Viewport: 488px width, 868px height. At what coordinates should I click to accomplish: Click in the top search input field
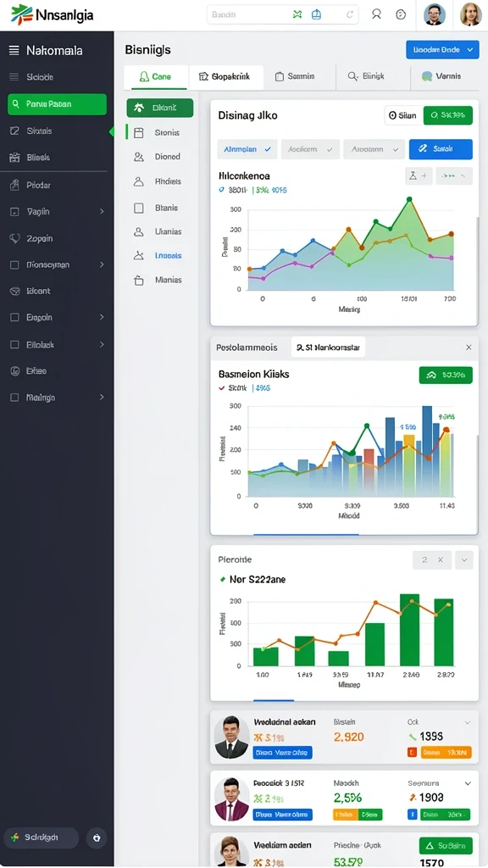pyautogui.click(x=248, y=15)
